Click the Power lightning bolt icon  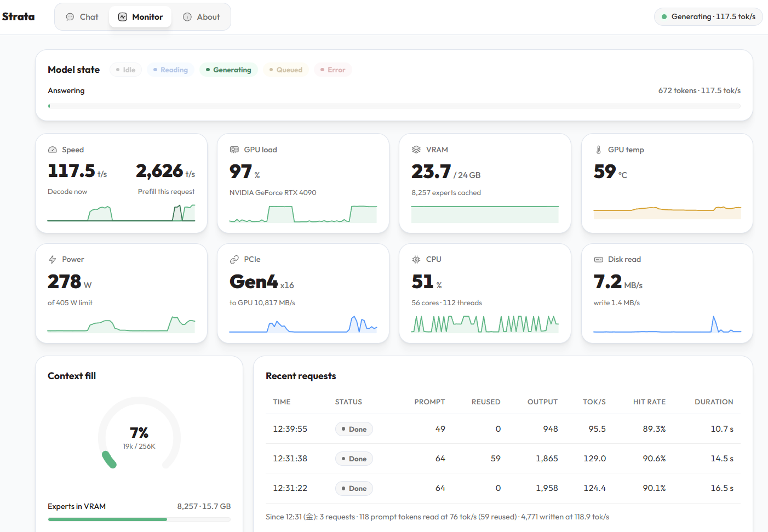point(53,259)
